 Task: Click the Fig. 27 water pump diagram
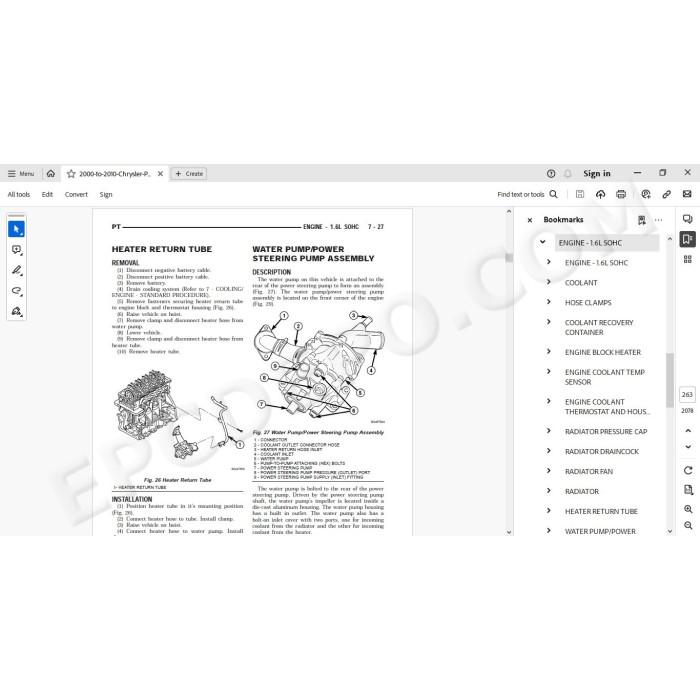(319, 366)
